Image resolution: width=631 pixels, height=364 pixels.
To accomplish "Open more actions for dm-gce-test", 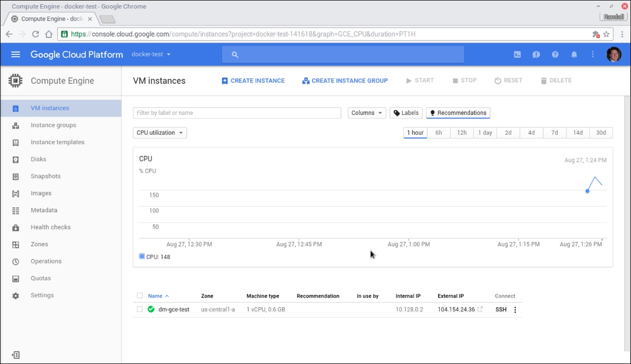I will pos(515,310).
